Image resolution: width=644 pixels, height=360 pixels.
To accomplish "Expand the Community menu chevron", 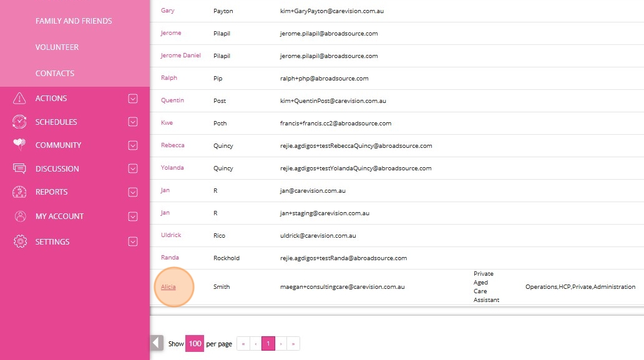I will pos(133,145).
